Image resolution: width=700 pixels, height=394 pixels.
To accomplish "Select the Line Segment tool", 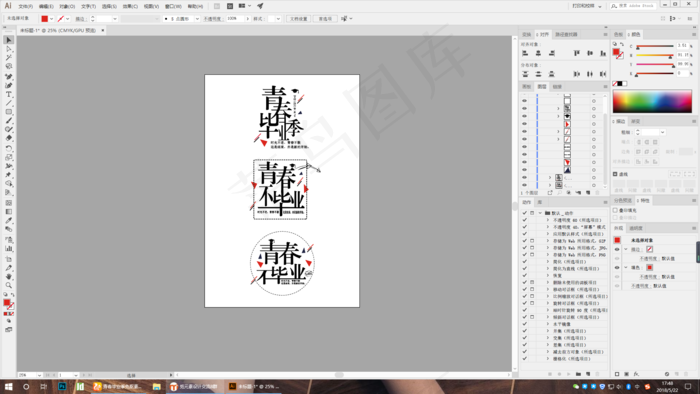I will (8, 103).
